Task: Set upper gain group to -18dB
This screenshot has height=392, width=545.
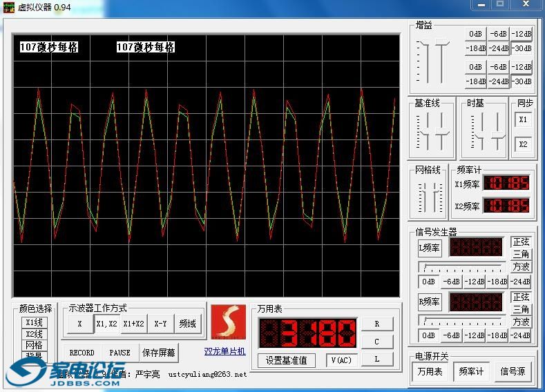Action: [475, 48]
